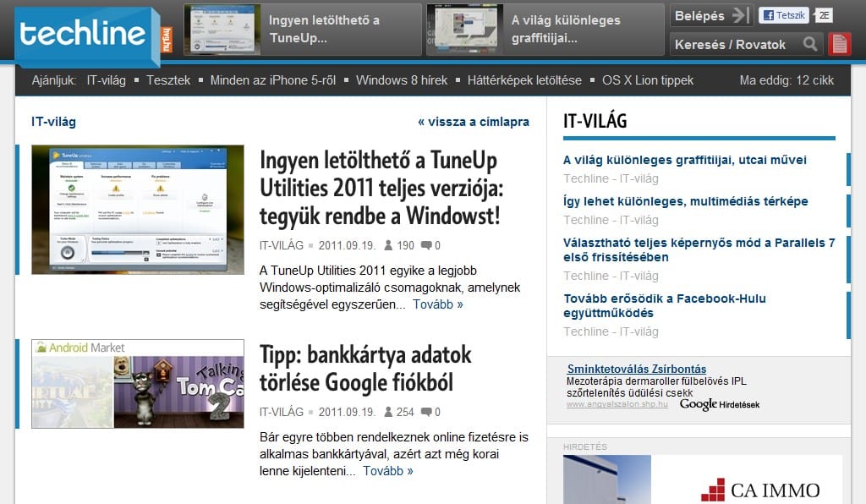Click IT-VILÁG category under TuneUp article
Image resolution: width=866 pixels, height=504 pixels.
[282, 245]
